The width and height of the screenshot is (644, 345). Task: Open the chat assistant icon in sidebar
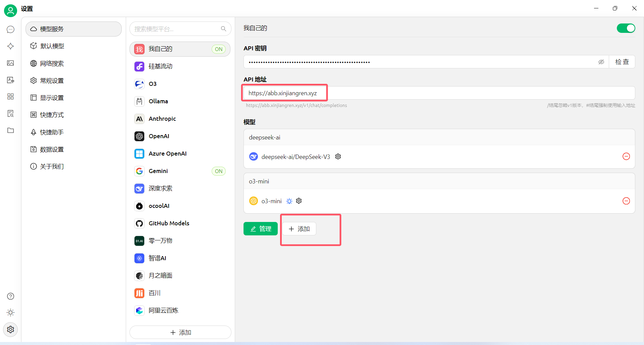click(x=10, y=30)
